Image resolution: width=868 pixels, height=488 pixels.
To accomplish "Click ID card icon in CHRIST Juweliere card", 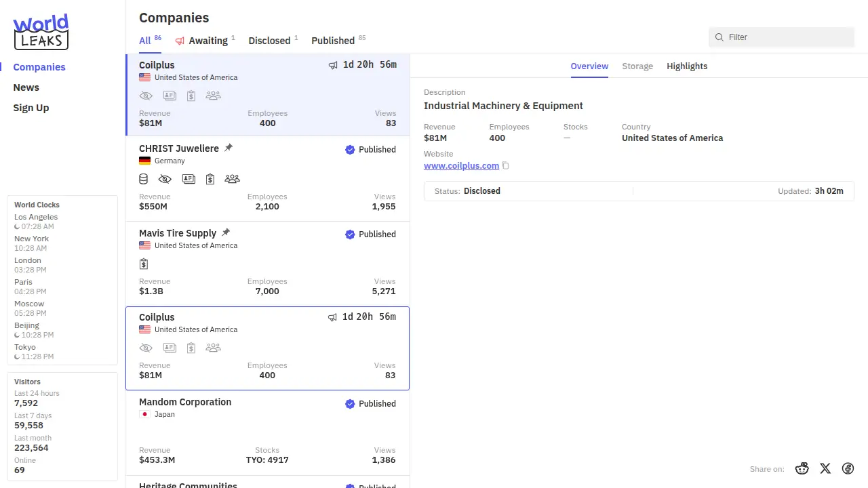I will pyautogui.click(x=189, y=179).
